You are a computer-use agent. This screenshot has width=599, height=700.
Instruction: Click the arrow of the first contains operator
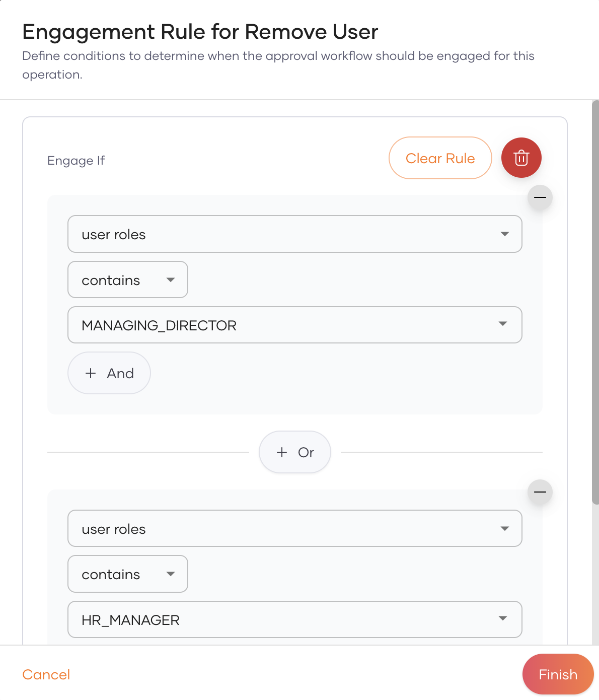pos(171,280)
